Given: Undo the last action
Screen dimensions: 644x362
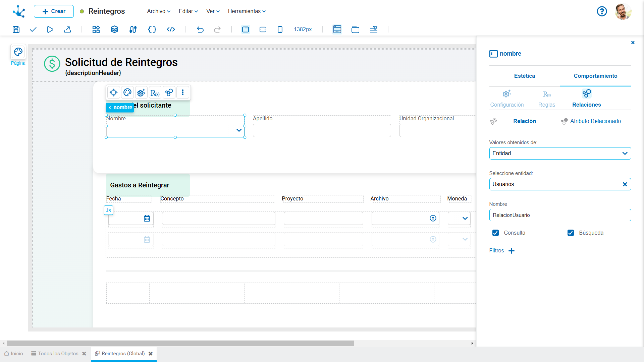Looking at the screenshot, I should (x=200, y=29).
